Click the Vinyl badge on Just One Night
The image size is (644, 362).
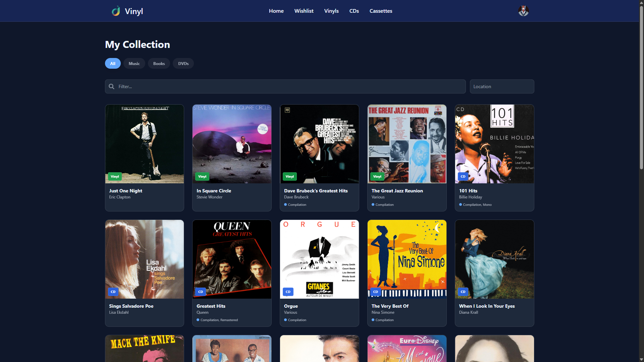tap(115, 177)
